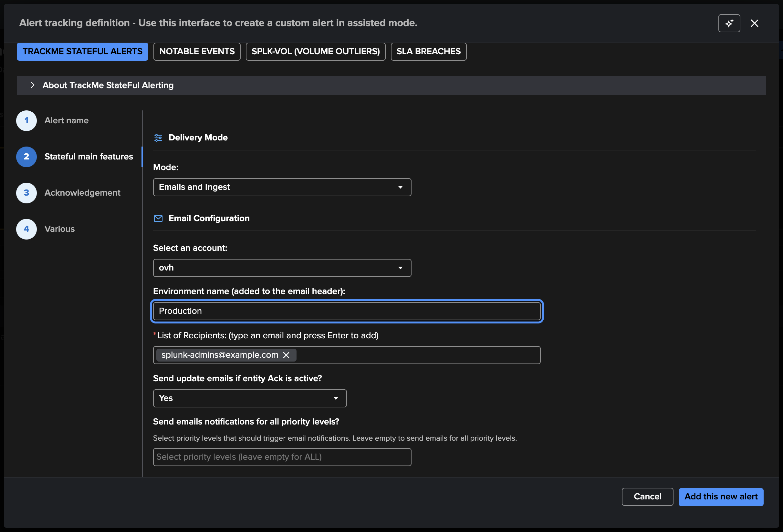Select step 2 Stateful main features
Image resolution: width=783 pixels, height=532 pixels.
click(x=75, y=157)
